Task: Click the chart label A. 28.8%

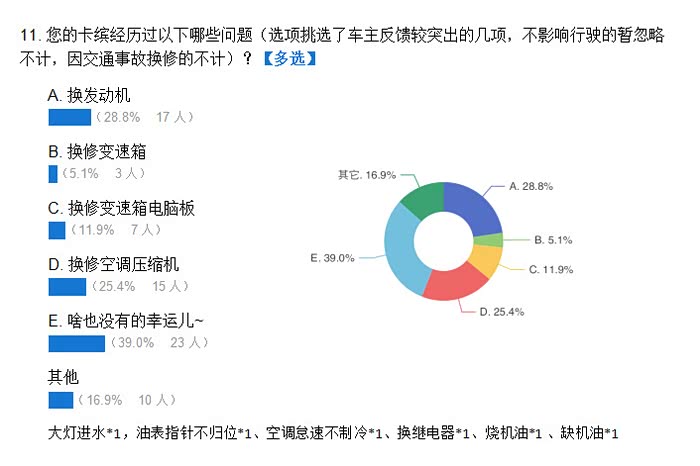Action: pos(531,186)
